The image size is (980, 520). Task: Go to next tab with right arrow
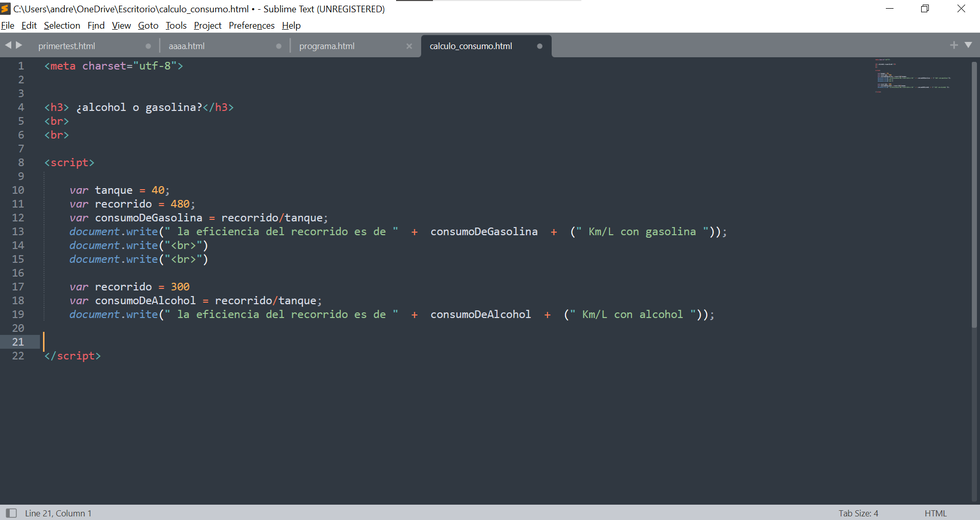[x=19, y=45]
